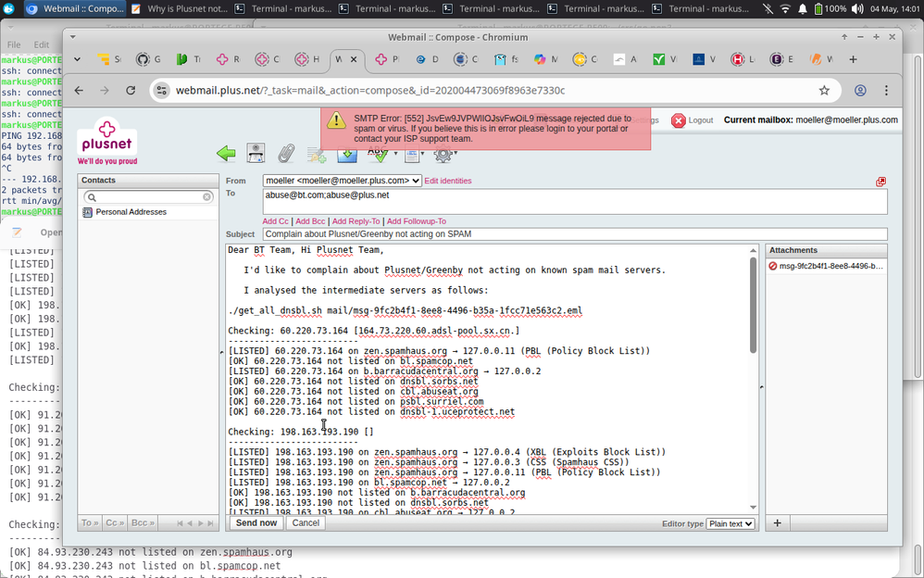Click into the contacts search field
Image resolution: width=924 pixels, height=578 pixels.
point(148,197)
